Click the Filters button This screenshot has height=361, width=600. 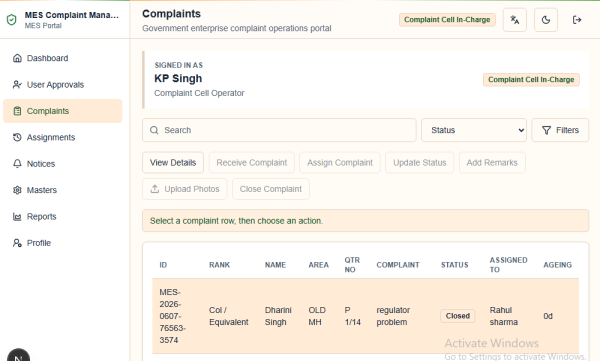pyautogui.click(x=560, y=130)
